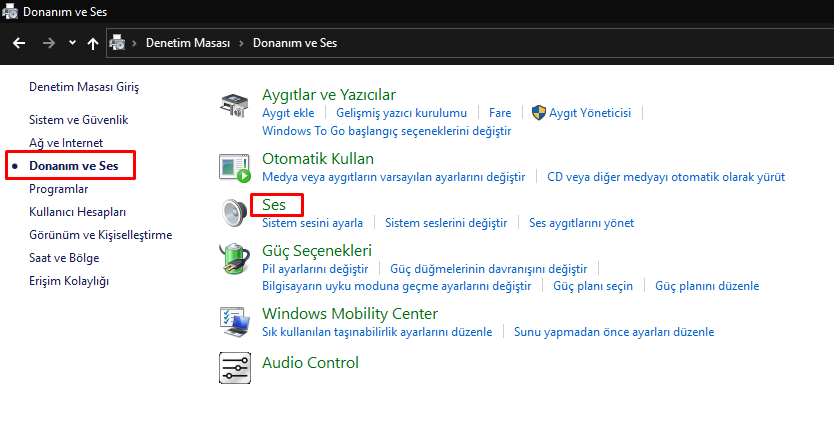The height and width of the screenshot is (431, 834).
Task: Open Ses aygıtlarını yönet
Action: pyautogui.click(x=581, y=223)
